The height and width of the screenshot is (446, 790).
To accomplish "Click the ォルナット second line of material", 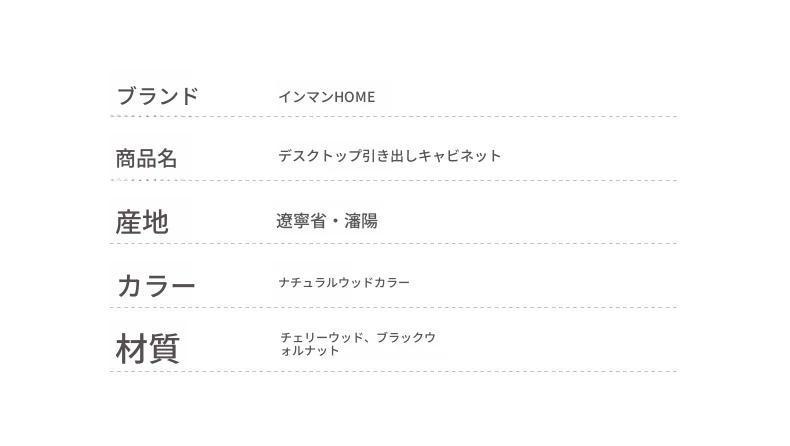I will pos(310,351).
